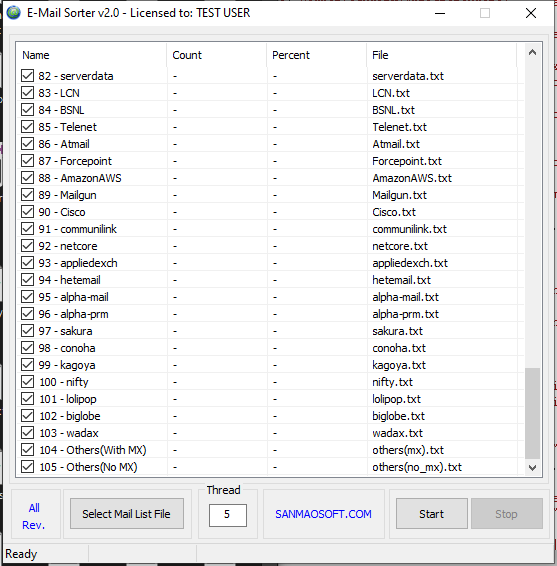Disable the 90 - Cisco checkbox
The width and height of the screenshot is (557, 566).
tap(27, 212)
